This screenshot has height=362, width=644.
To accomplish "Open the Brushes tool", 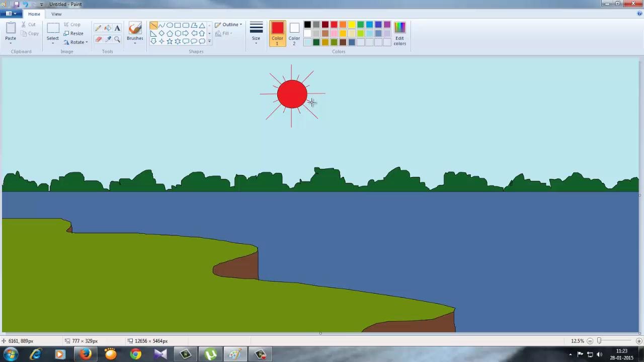I will [x=135, y=33].
